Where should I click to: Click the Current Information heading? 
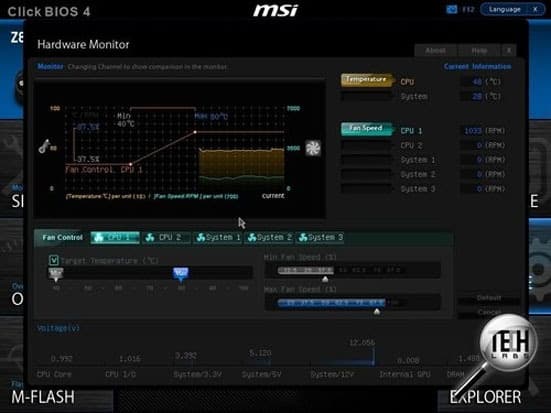click(x=477, y=66)
